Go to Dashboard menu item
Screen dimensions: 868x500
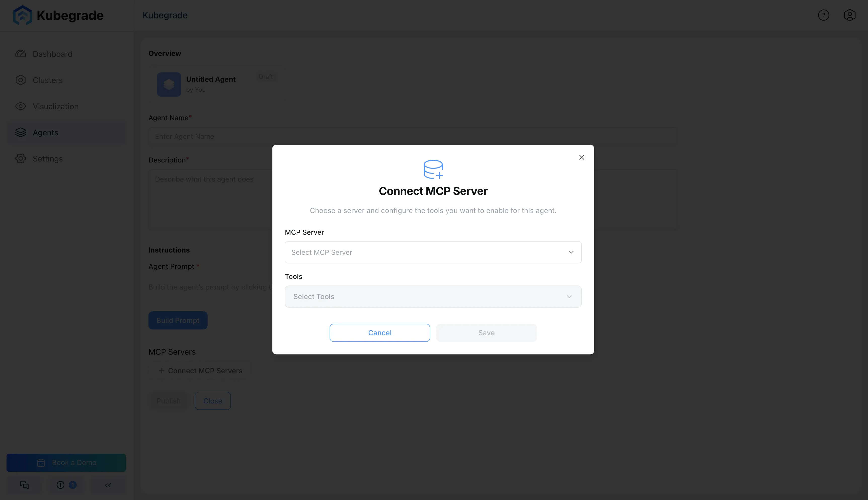66,54
